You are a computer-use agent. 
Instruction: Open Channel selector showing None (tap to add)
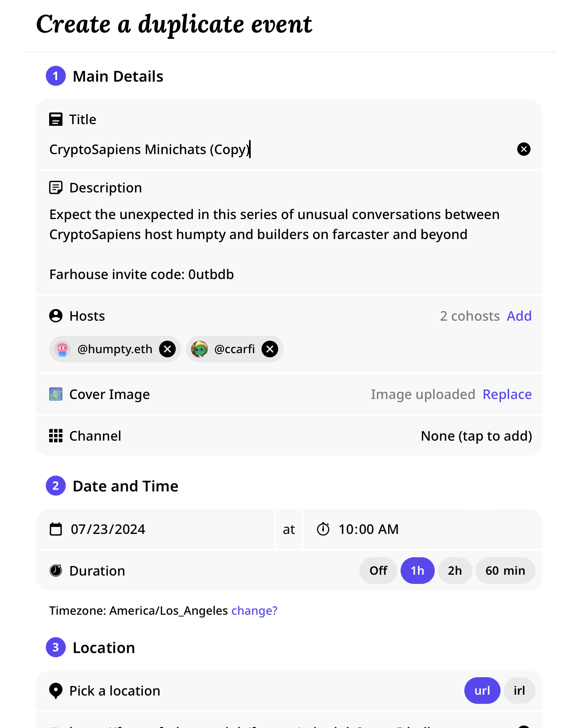point(476,436)
